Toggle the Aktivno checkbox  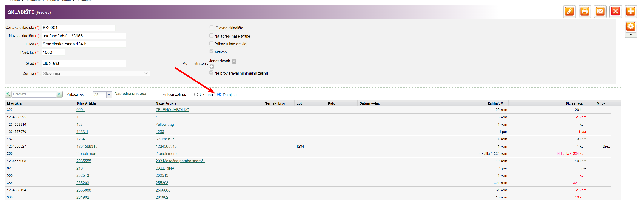click(212, 52)
